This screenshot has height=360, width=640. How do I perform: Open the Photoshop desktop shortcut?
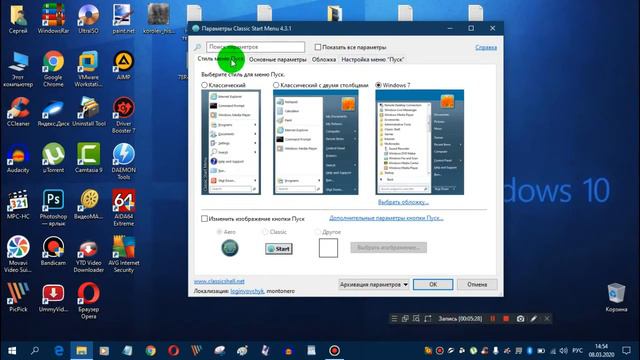(53, 208)
